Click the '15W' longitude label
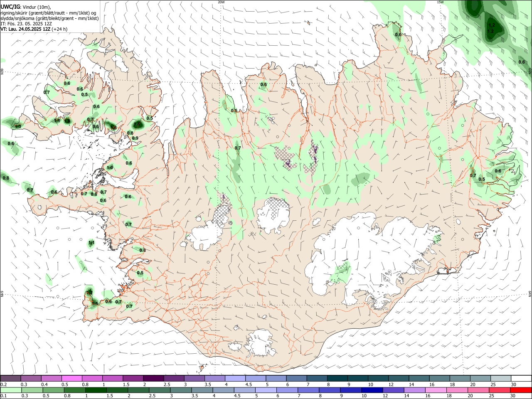Screen dimensions: 532x399 click(x=441, y=2)
